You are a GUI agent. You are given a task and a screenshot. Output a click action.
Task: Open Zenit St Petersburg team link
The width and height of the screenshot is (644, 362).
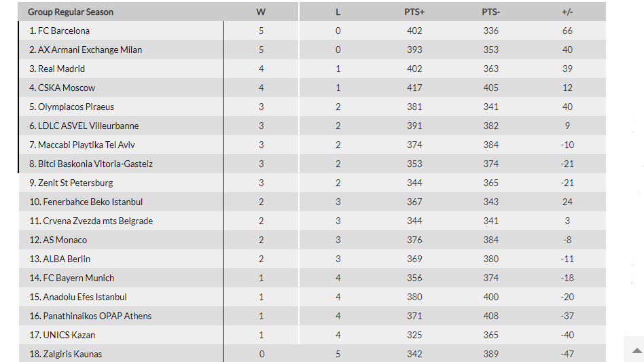point(75,183)
